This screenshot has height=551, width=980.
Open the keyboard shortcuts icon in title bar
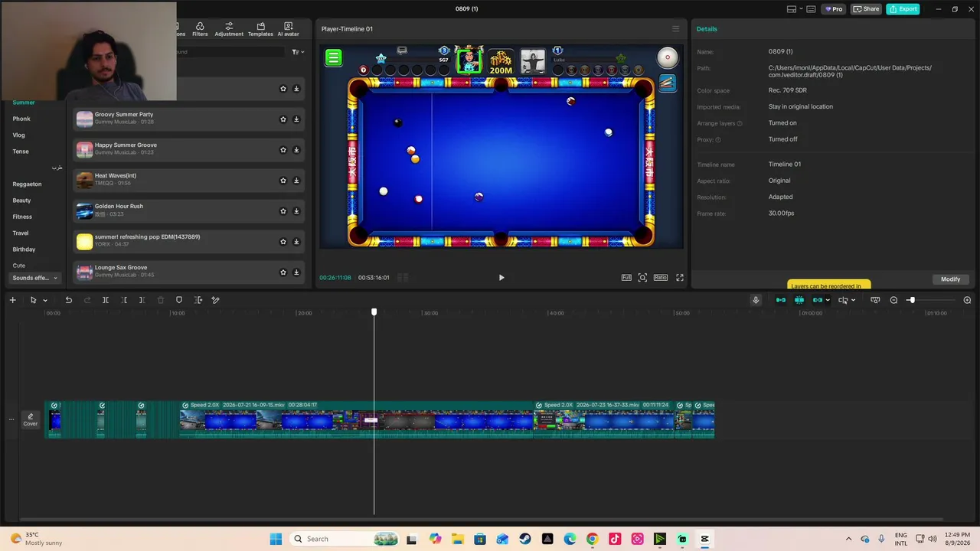pos(811,9)
